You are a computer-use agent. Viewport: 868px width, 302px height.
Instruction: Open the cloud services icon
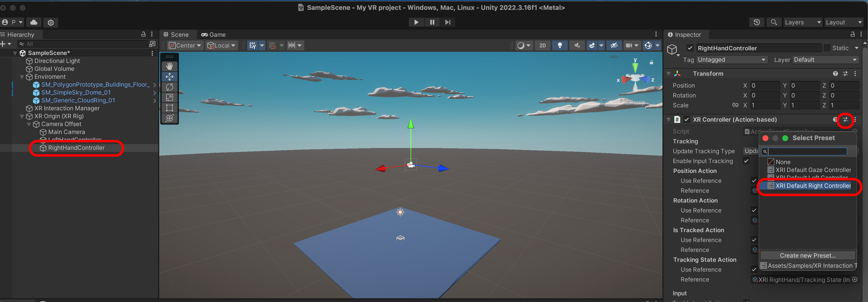(x=34, y=22)
